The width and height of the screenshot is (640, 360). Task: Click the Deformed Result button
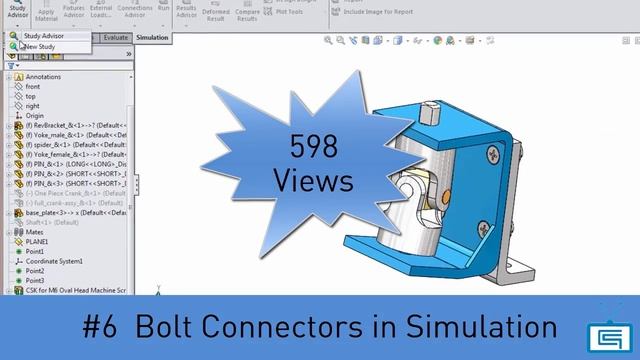pyautogui.click(x=216, y=12)
